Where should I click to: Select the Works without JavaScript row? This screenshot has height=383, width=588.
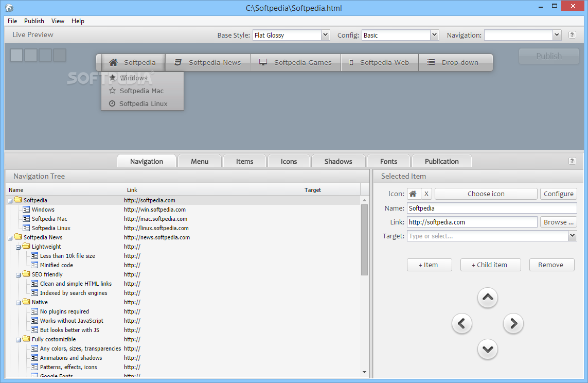(x=184, y=321)
